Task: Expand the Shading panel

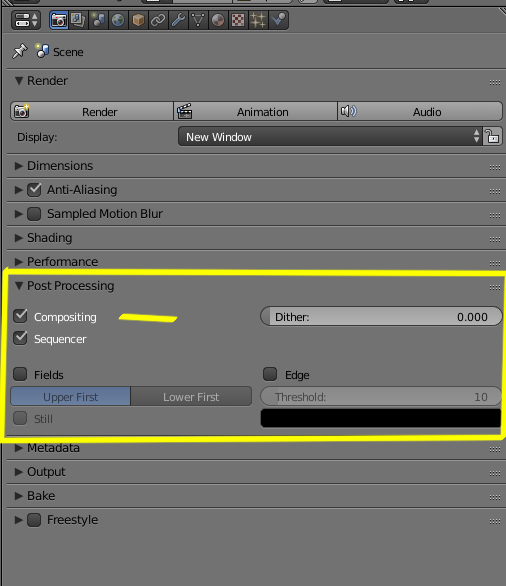Action: pyautogui.click(x=18, y=238)
